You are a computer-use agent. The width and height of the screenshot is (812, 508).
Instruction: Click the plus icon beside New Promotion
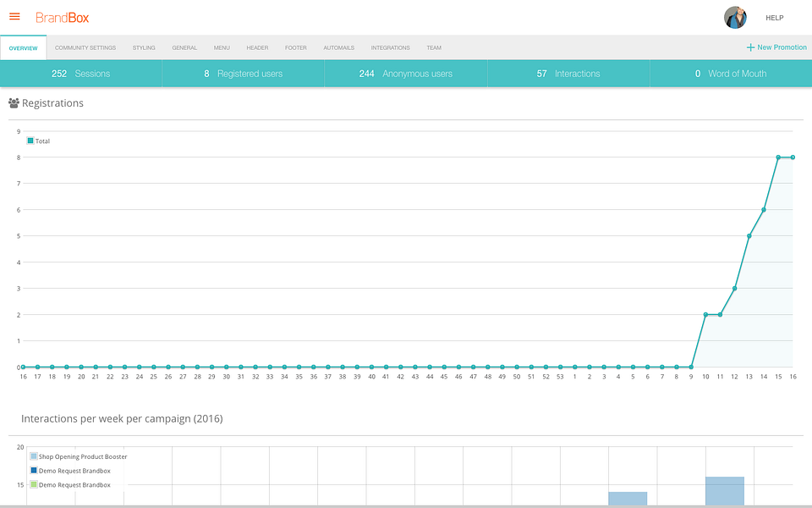click(750, 47)
